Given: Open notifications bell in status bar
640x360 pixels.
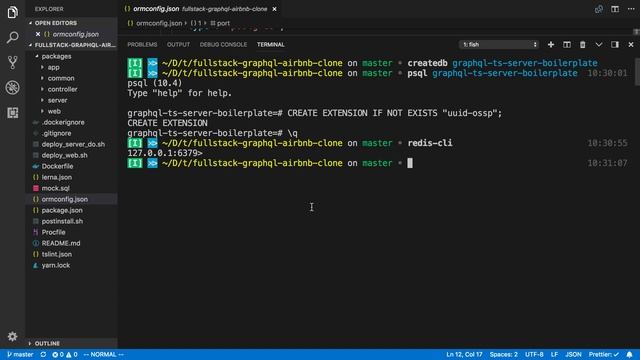Looking at the screenshot, I should pyautogui.click(x=629, y=355).
